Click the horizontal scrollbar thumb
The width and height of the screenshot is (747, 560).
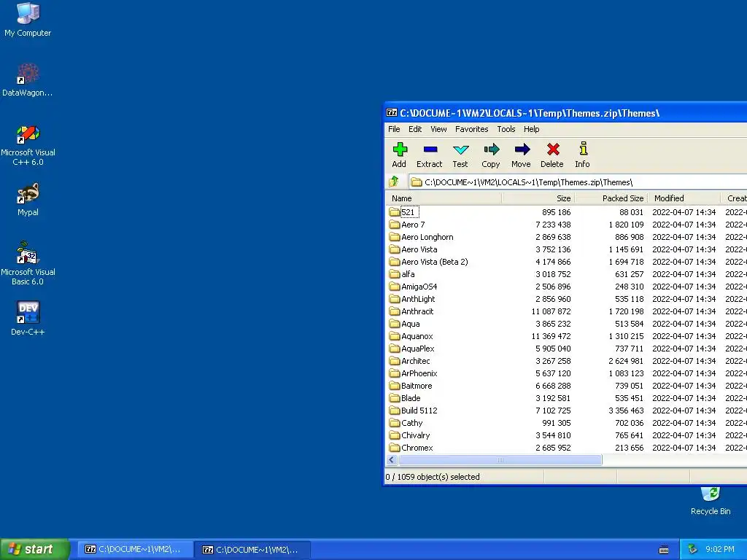(500, 459)
